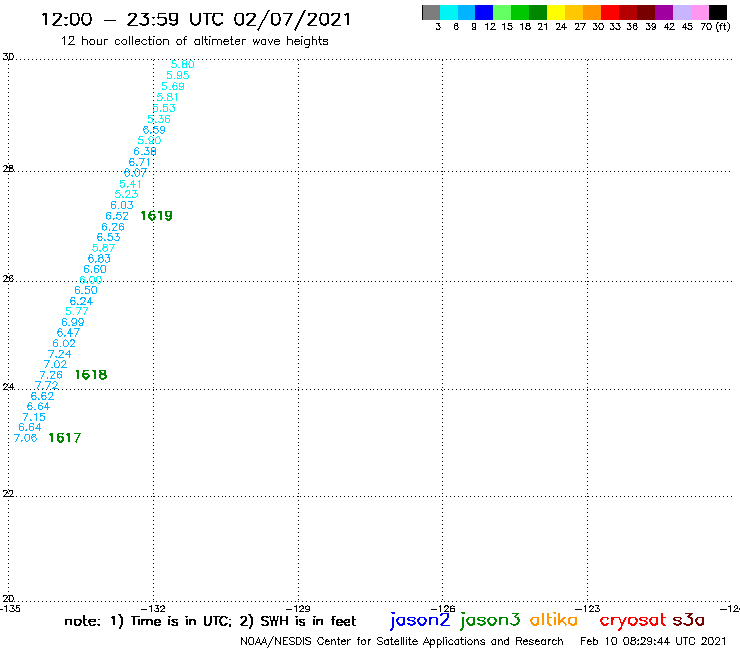This screenshot has height=650, width=740.
Task: Click the NOAA/NESDIS credit line
Action: [402, 641]
